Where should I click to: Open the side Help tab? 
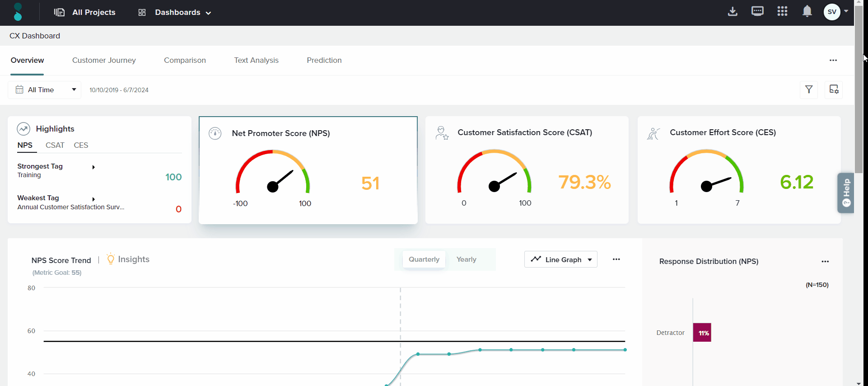[846, 193]
